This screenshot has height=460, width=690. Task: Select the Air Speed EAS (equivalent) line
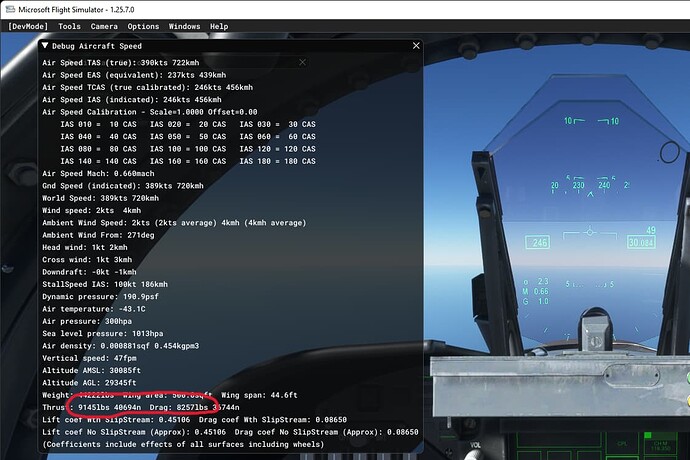134,75
